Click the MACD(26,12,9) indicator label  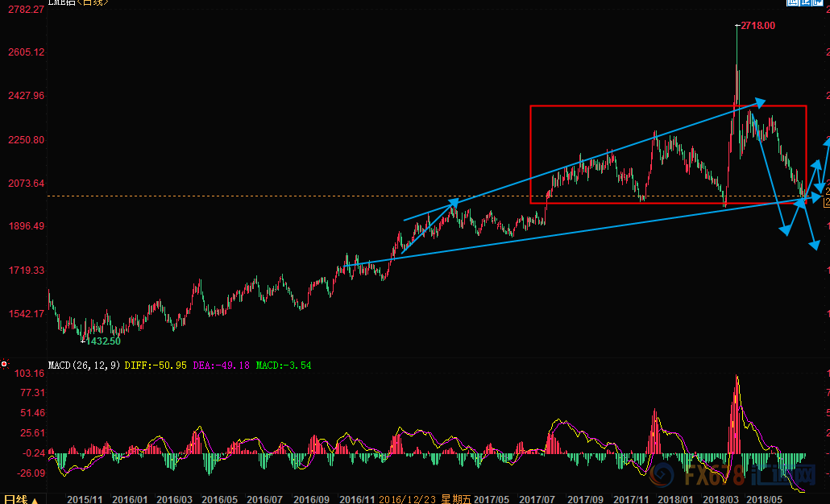[x=84, y=366]
